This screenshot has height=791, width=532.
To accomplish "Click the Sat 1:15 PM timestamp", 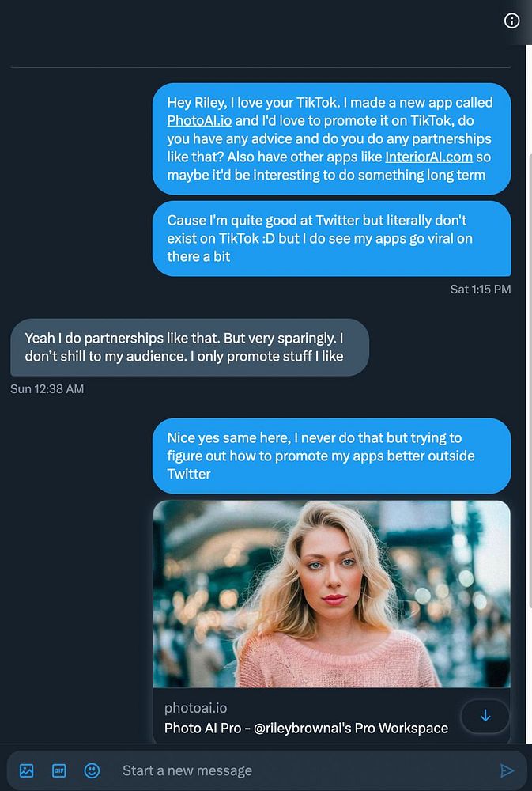I will coord(480,290).
